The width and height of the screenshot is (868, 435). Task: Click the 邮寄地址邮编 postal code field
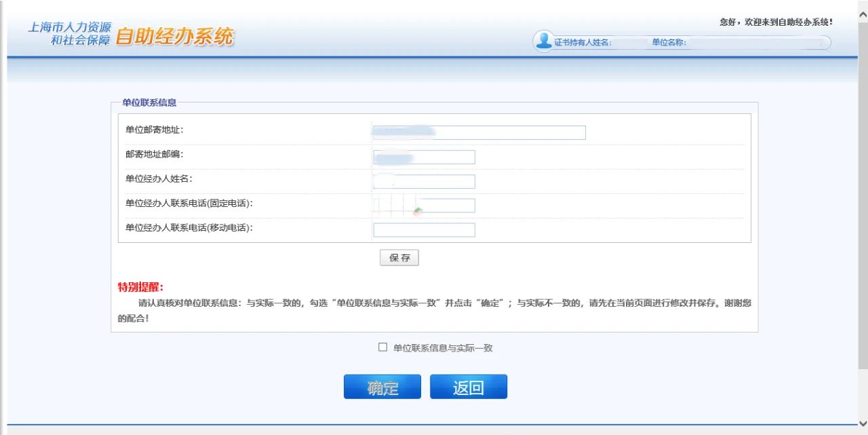(423, 157)
